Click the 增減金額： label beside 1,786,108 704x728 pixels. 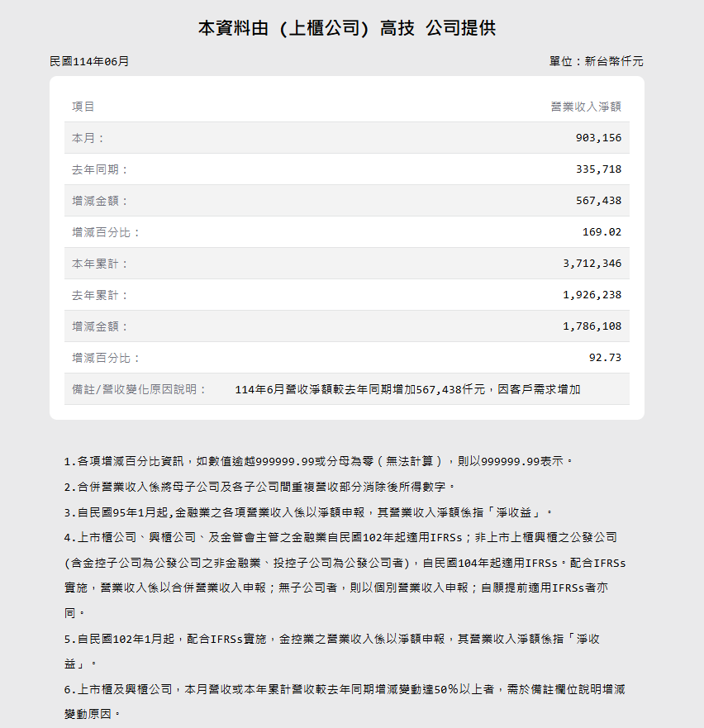[100, 326]
